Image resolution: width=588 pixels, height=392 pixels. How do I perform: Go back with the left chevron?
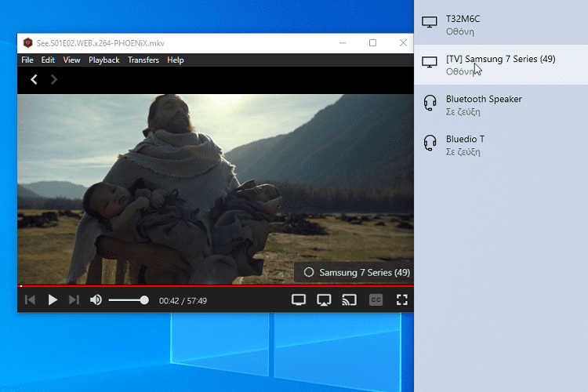point(34,79)
